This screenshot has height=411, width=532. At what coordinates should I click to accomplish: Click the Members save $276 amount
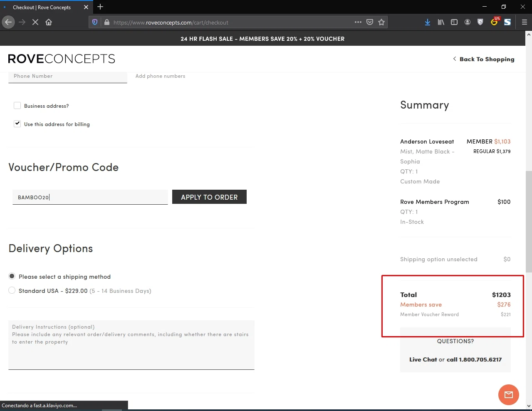click(504, 305)
